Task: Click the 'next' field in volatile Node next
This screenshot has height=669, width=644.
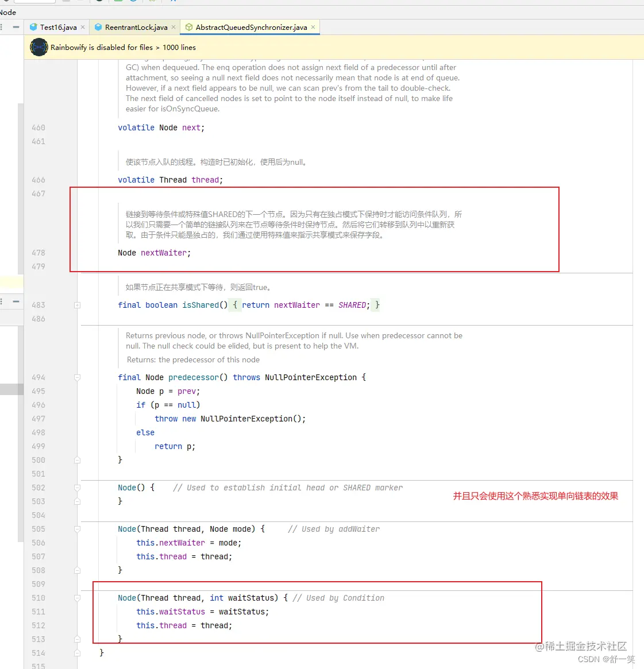Action: tap(191, 127)
